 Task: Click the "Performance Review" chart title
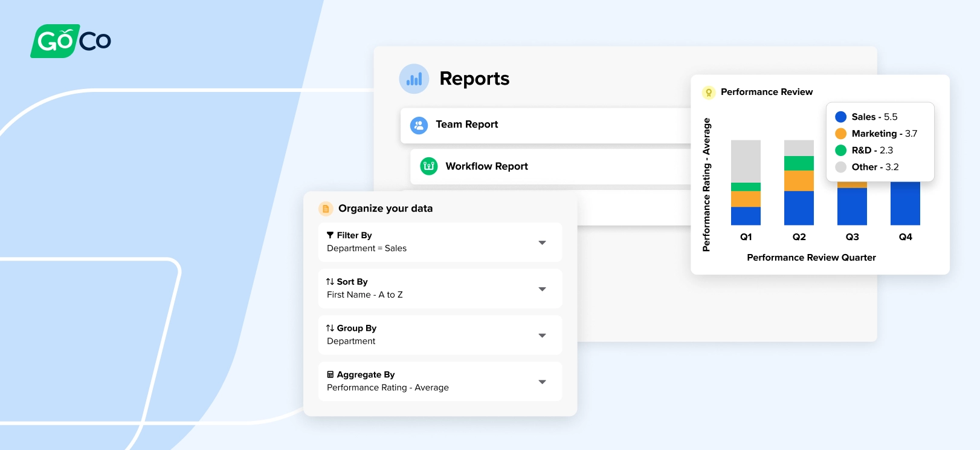[x=767, y=92]
